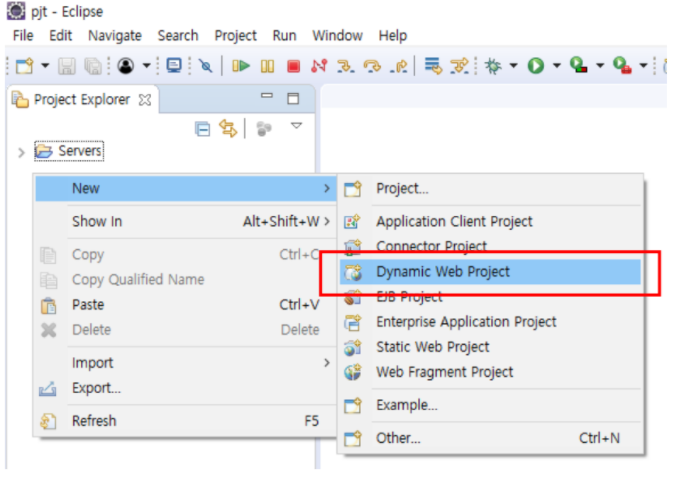Open the Project menu
The image size is (685, 477).
click(x=235, y=36)
